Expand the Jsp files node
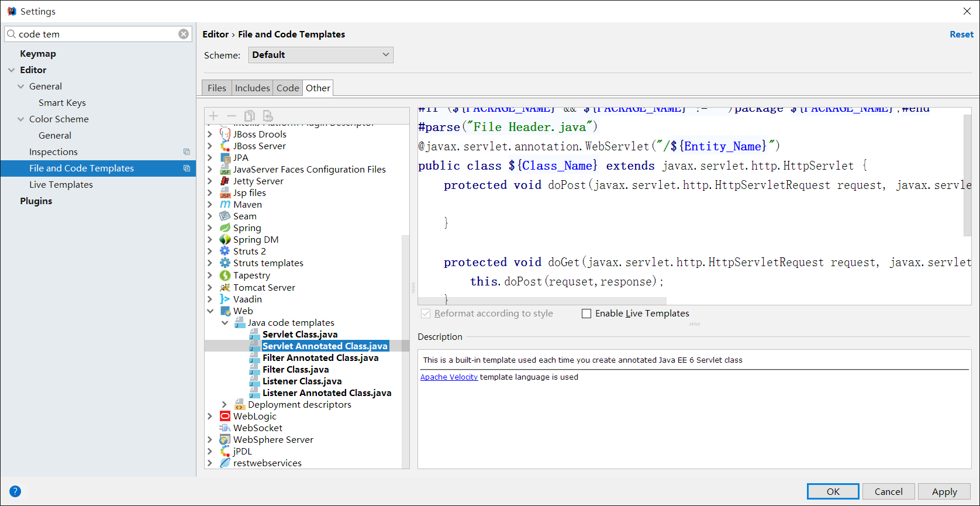Image resolution: width=980 pixels, height=506 pixels. click(x=211, y=192)
